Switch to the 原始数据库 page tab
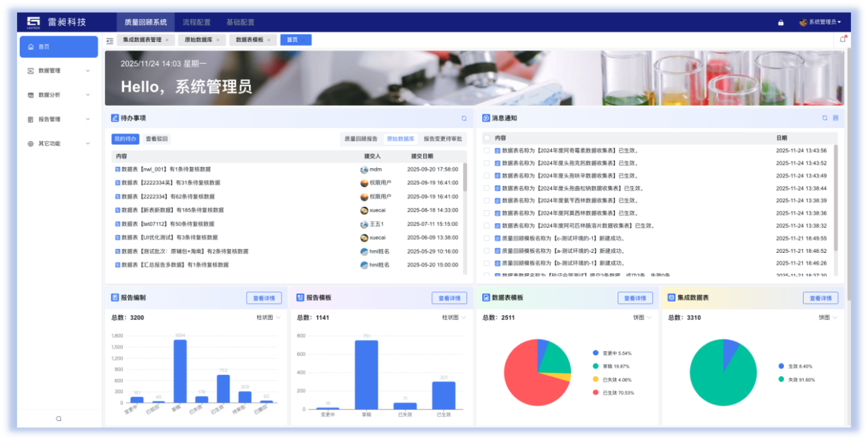The height and width of the screenshot is (440, 868). coord(195,40)
